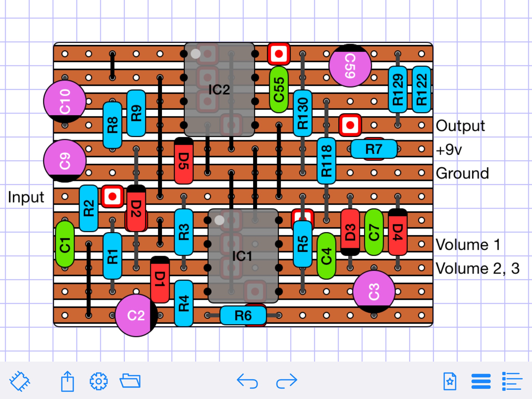The height and width of the screenshot is (399, 532).
Task: Click the Output label
Action: [460, 126]
